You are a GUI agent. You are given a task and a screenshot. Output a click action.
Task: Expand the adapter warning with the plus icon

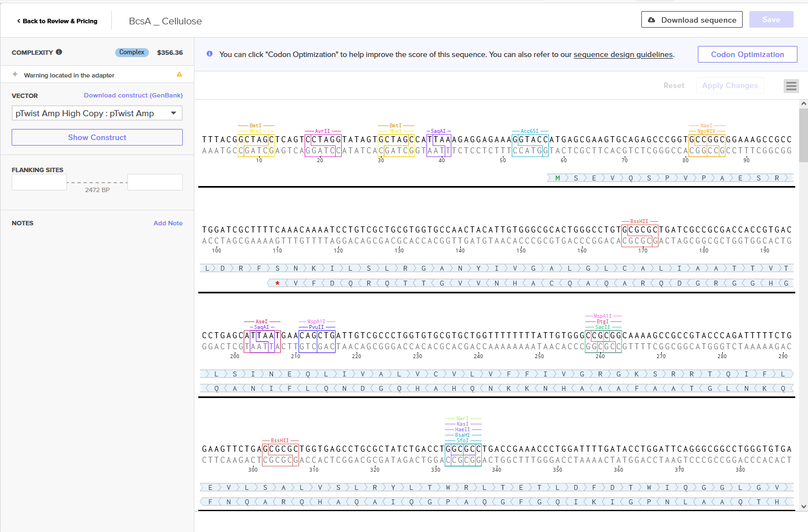pyautogui.click(x=16, y=74)
